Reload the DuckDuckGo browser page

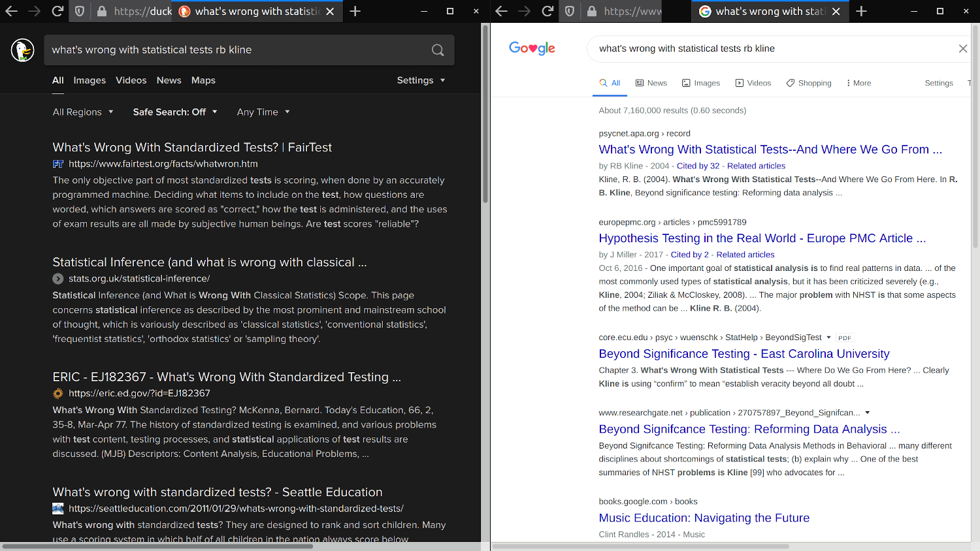(57, 11)
